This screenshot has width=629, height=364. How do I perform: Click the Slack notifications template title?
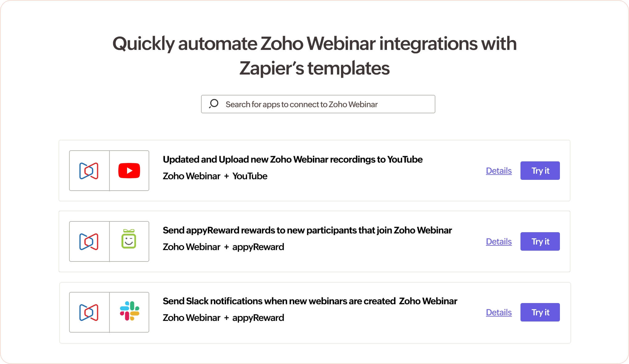tap(310, 301)
